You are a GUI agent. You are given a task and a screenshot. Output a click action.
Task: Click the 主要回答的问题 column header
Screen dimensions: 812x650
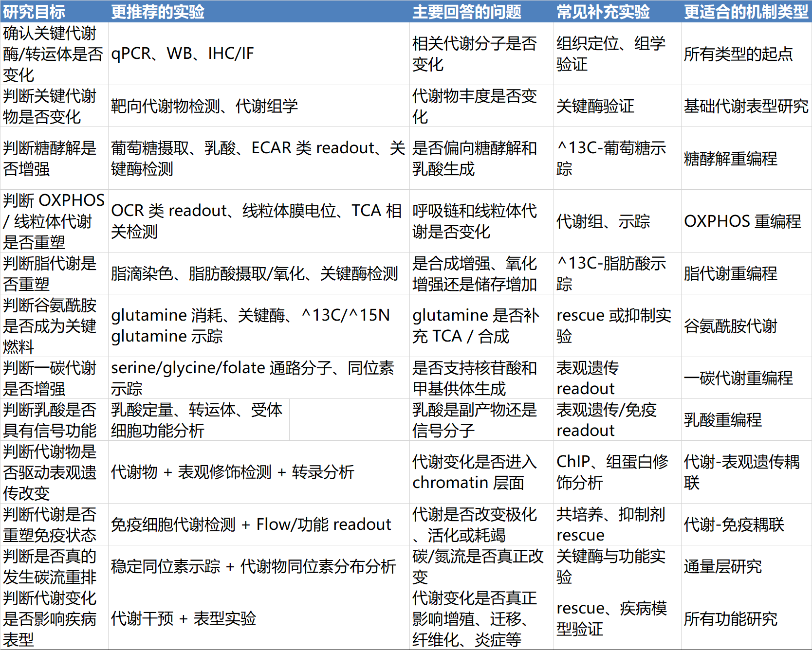[466, 12]
